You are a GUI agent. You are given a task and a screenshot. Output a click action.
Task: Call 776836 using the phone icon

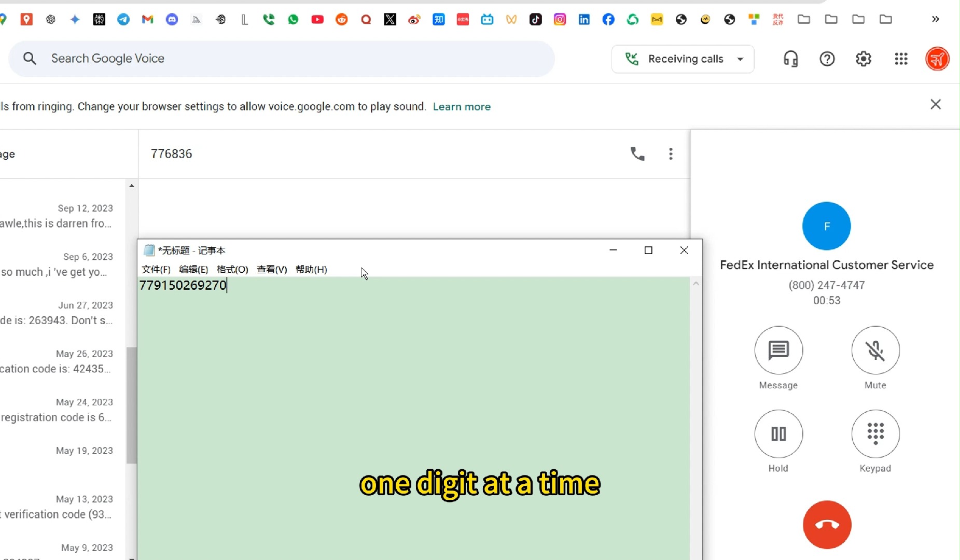click(637, 154)
